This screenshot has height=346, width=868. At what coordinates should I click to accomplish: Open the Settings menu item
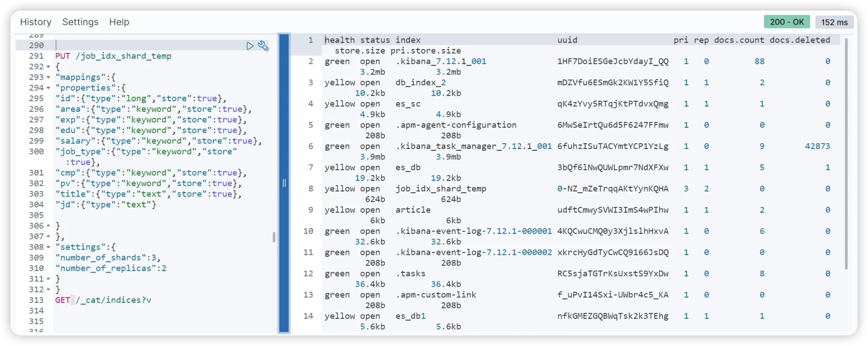coord(80,22)
